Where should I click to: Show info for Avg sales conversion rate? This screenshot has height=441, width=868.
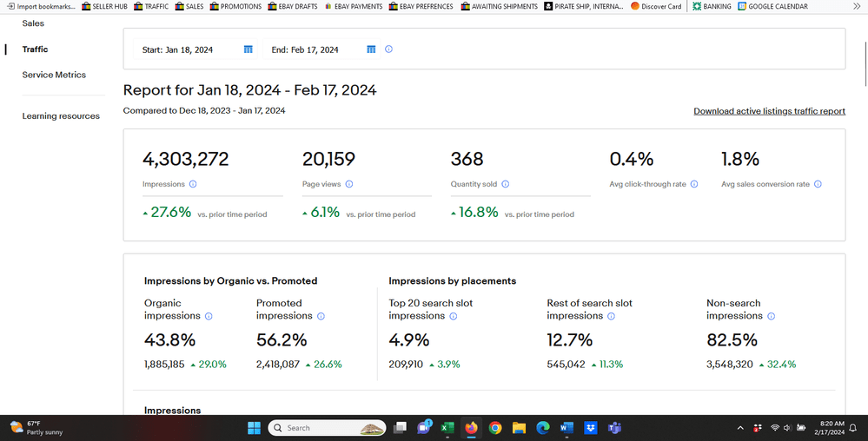[x=818, y=184]
